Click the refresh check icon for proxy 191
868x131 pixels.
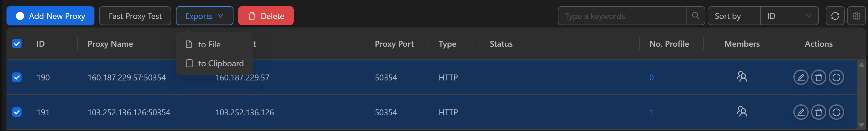pos(836,112)
